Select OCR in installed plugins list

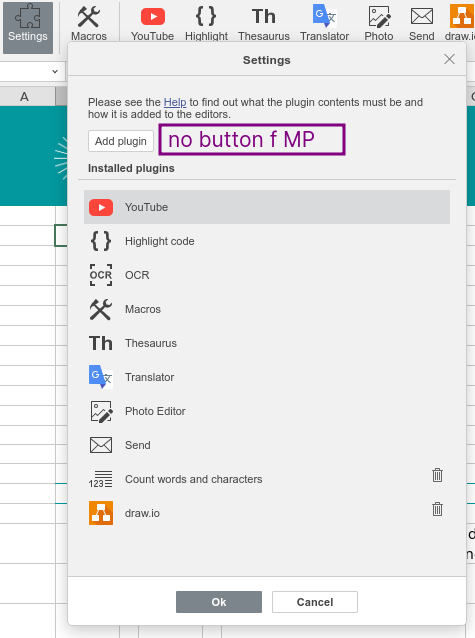click(267, 275)
